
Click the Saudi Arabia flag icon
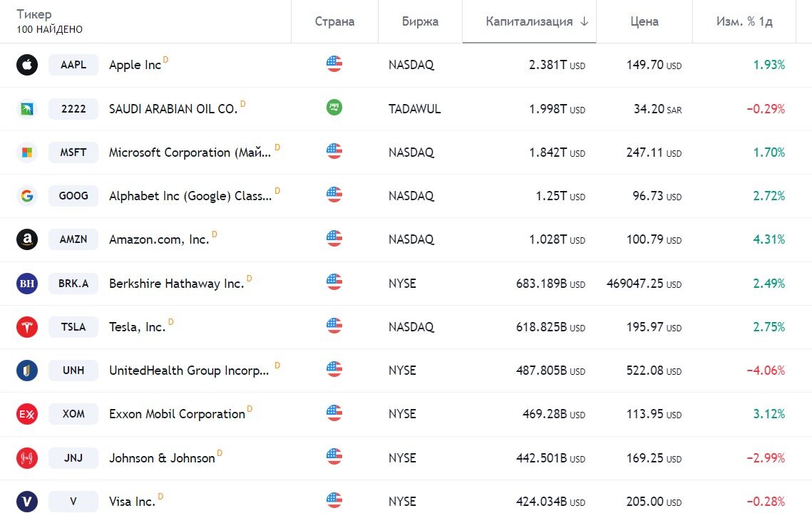click(334, 107)
